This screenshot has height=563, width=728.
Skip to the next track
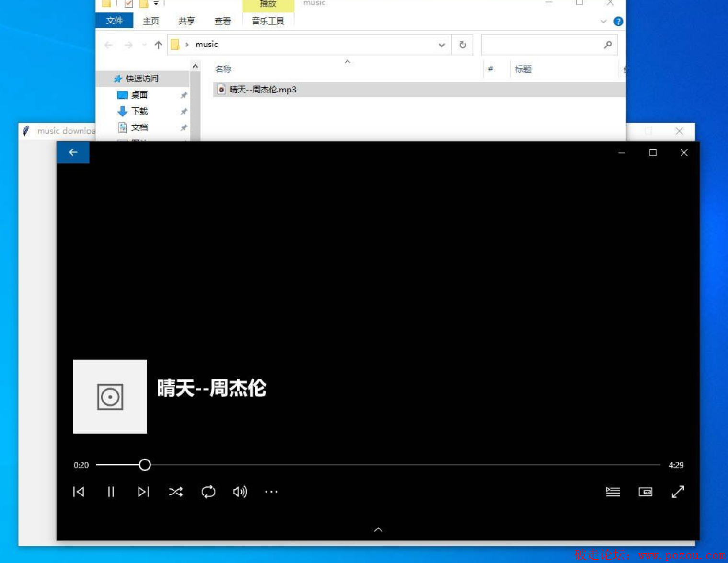pyautogui.click(x=143, y=492)
